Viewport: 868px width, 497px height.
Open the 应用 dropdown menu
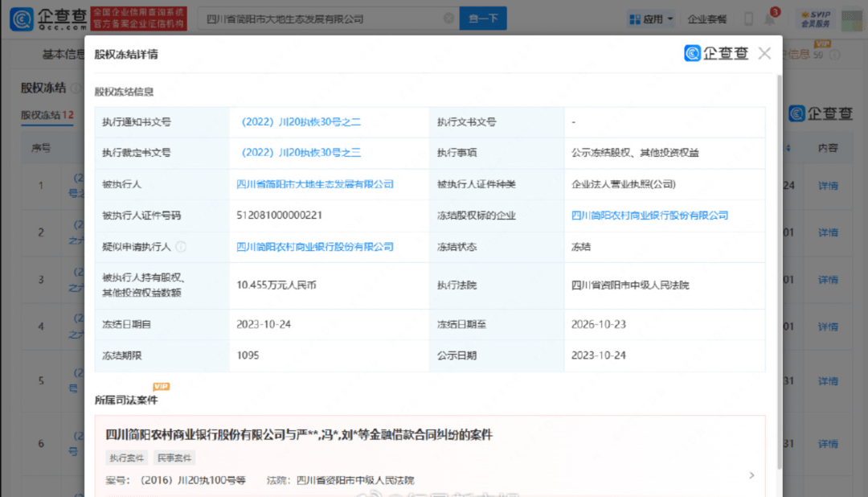pos(651,18)
